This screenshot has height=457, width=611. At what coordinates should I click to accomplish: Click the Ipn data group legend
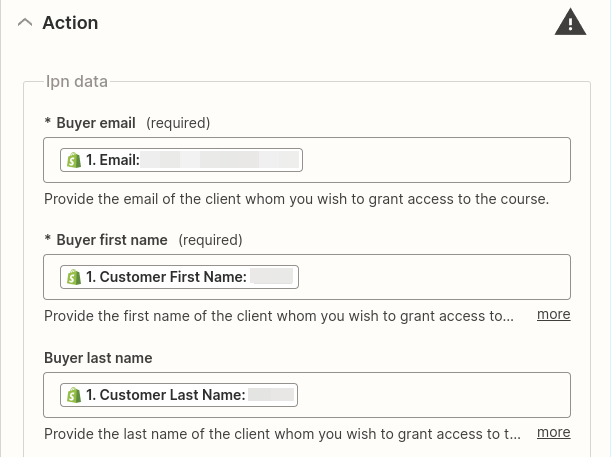77,81
